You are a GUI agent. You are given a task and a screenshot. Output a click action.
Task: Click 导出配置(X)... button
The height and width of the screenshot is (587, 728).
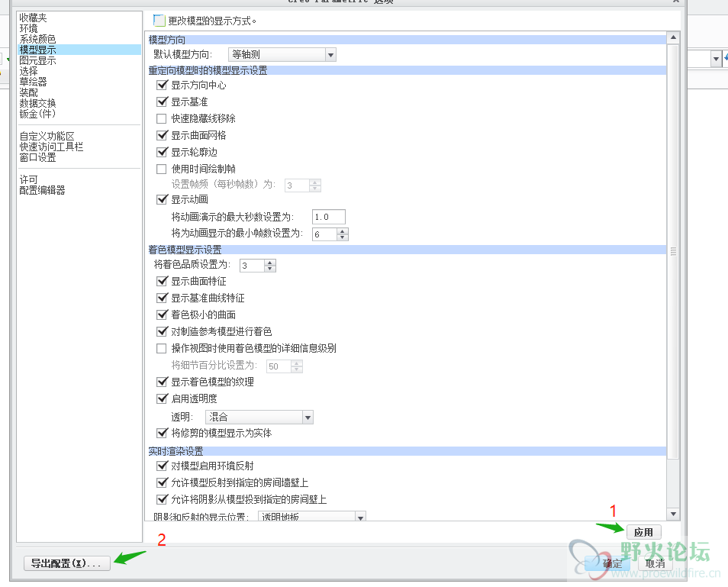coord(67,563)
